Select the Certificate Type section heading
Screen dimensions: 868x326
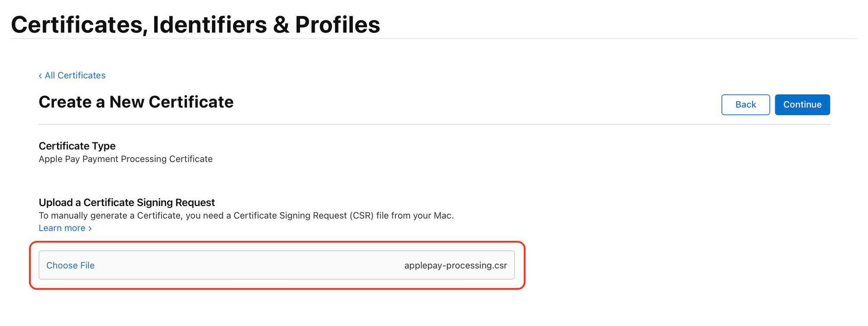click(x=77, y=146)
